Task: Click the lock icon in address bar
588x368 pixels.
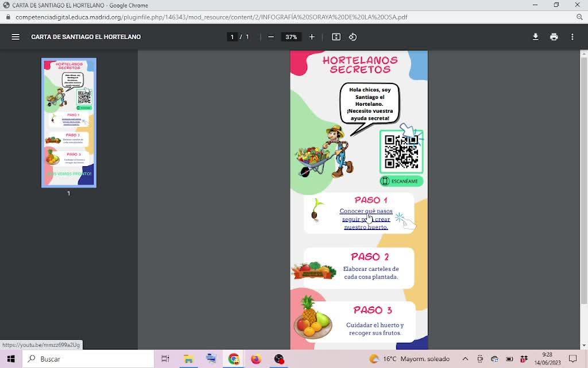Action: point(8,17)
